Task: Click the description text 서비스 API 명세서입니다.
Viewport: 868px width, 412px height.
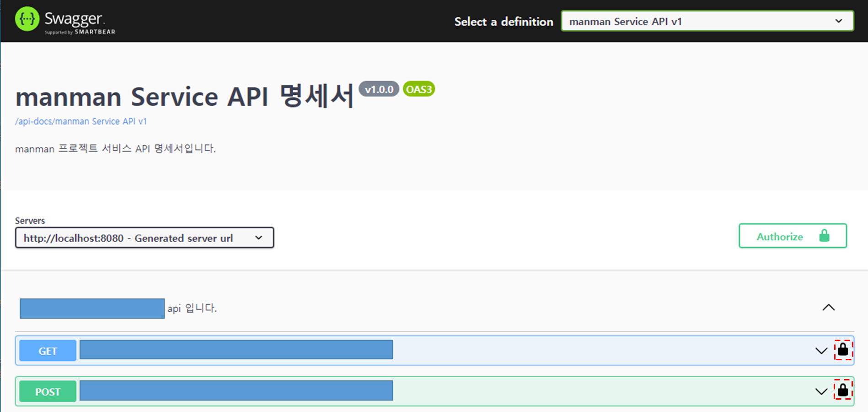Action: point(159,149)
